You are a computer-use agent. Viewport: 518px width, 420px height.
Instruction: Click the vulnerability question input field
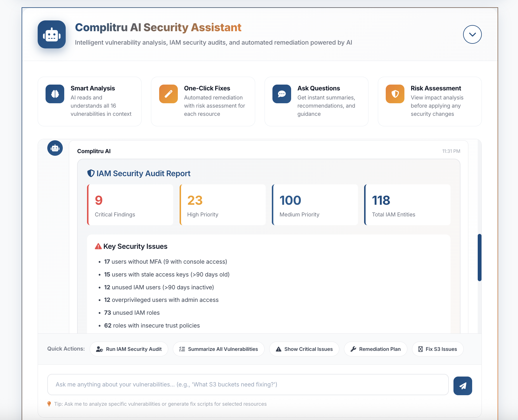248,385
